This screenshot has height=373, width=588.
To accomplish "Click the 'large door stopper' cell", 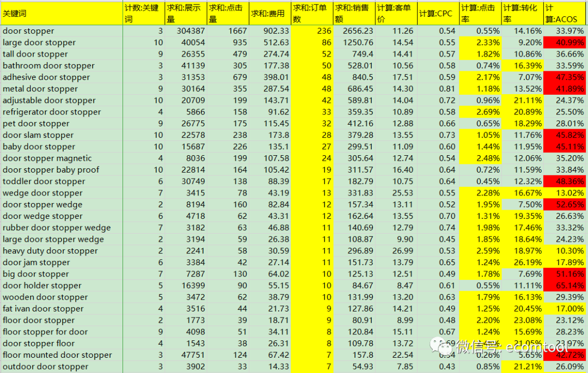I will [x=62, y=42].
